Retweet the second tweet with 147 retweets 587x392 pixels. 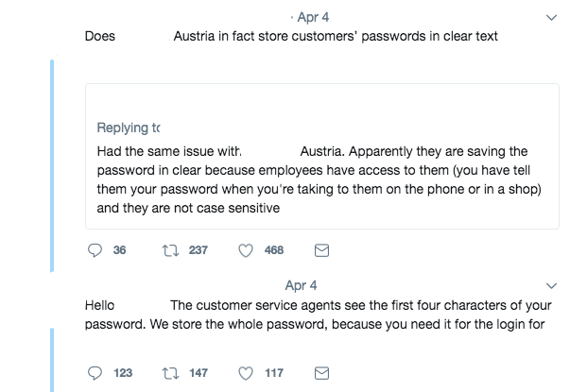pyautogui.click(x=171, y=373)
